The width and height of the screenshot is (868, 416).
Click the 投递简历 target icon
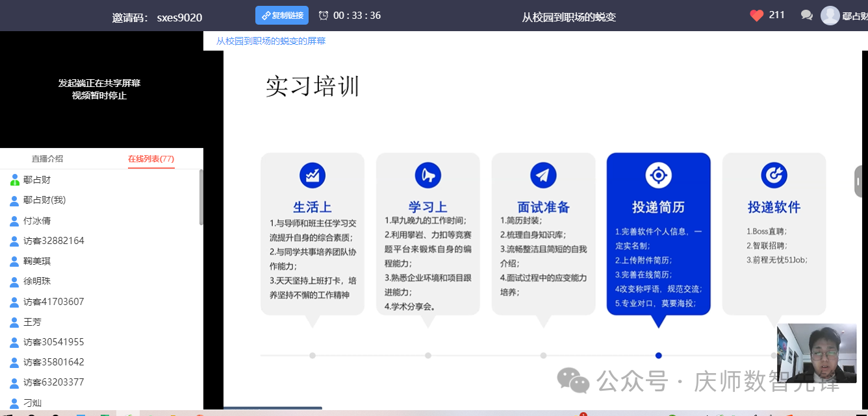tap(658, 175)
